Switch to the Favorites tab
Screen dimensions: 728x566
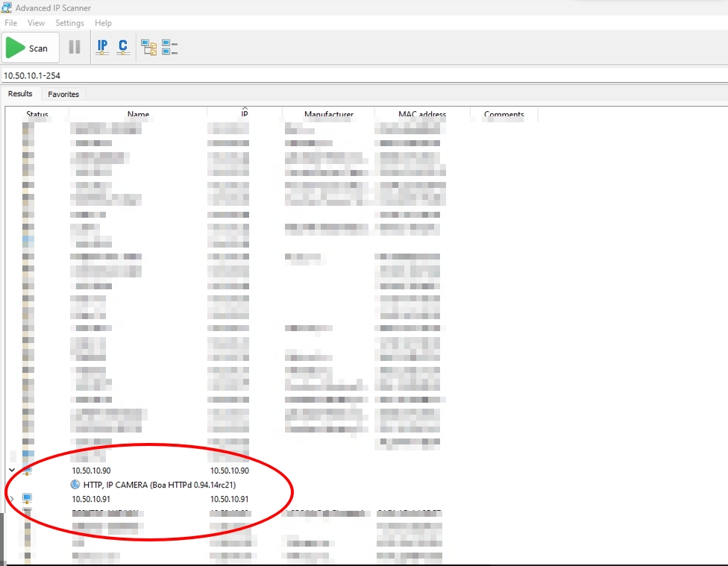tap(63, 94)
